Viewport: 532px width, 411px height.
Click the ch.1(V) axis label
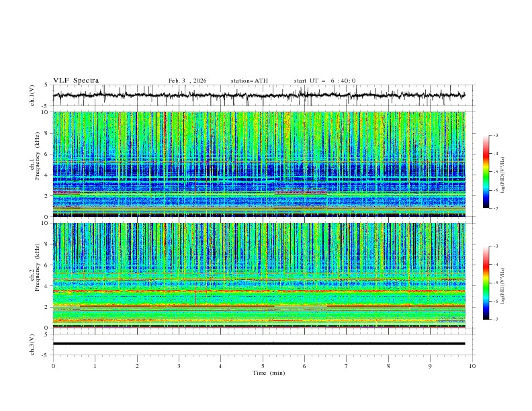(x=32, y=95)
